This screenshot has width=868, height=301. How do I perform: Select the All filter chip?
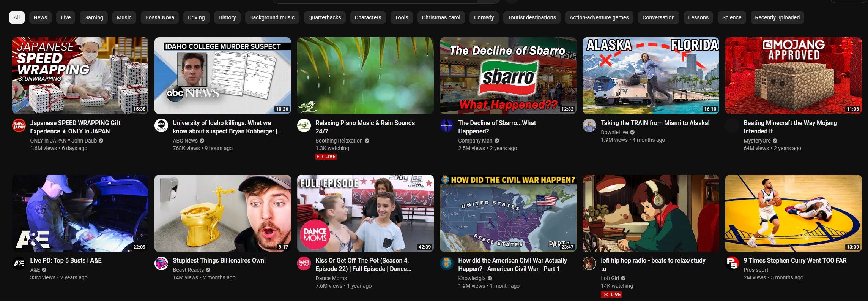[17, 17]
